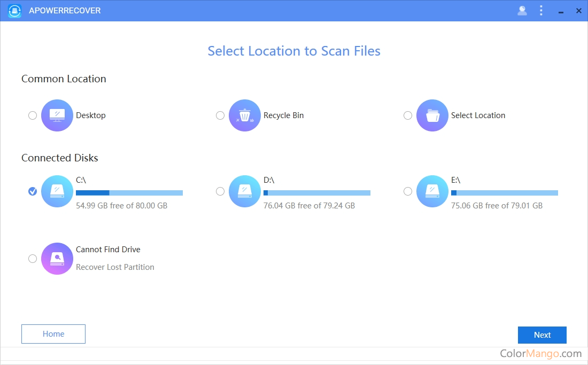Uncheck the C:\ drive radio button
This screenshot has height=365, width=588.
(x=33, y=191)
